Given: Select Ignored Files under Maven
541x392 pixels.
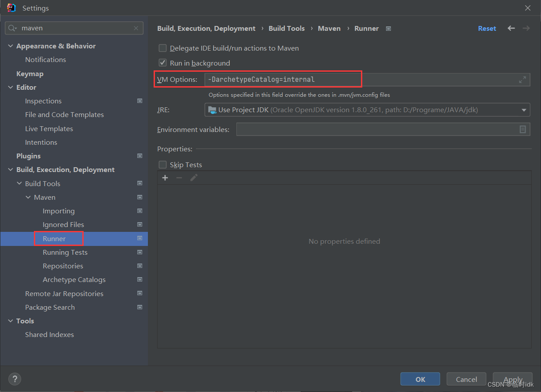Looking at the screenshot, I should 63,224.
